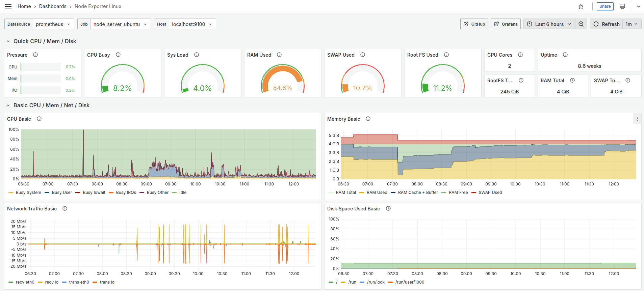Show info for the Memory Basic panel
The width and height of the screenshot is (644, 291).
pyautogui.click(x=368, y=119)
